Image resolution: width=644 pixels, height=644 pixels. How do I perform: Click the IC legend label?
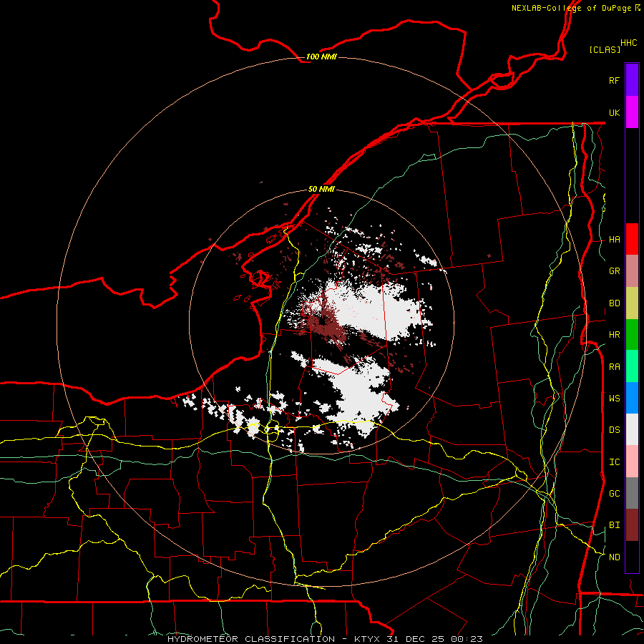point(614,462)
